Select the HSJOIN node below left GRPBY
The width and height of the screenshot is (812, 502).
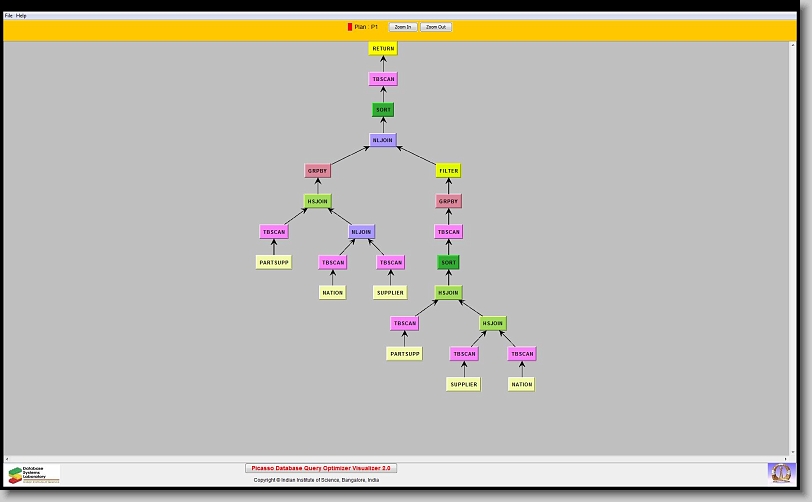point(317,201)
